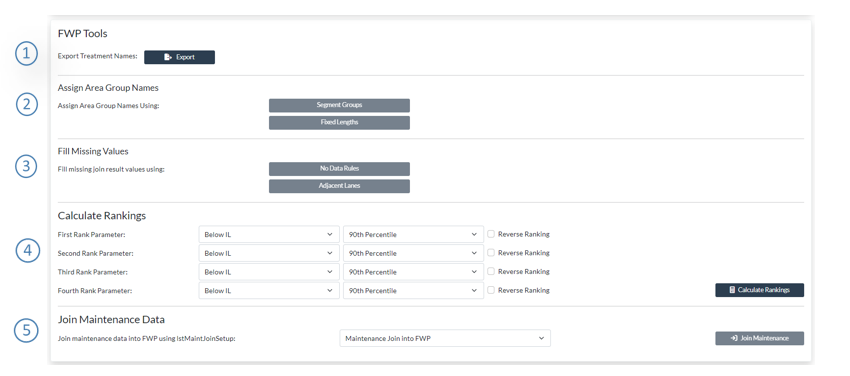Open the Maintenance Join into FWP dropdown
The image size is (850, 376).
pos(445,339)
